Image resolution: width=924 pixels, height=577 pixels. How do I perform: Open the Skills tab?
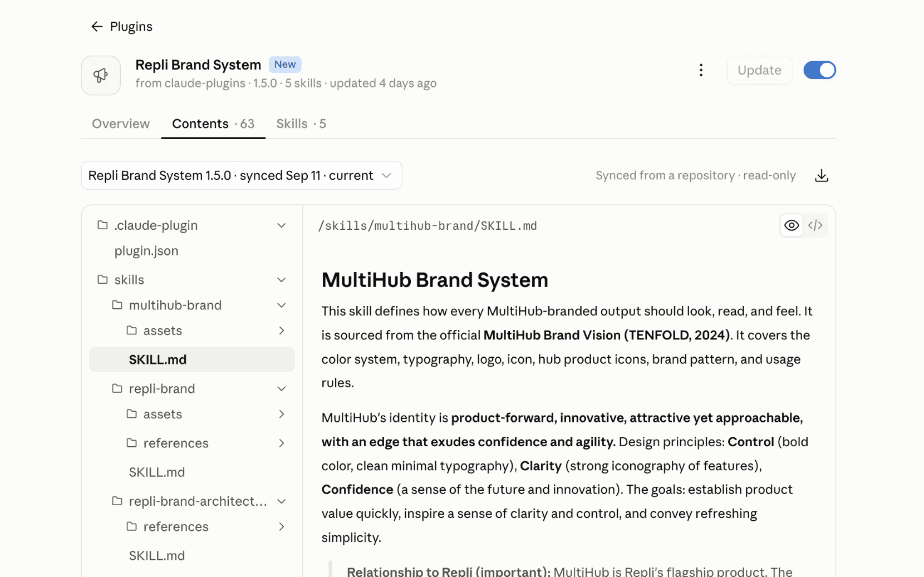301,124
